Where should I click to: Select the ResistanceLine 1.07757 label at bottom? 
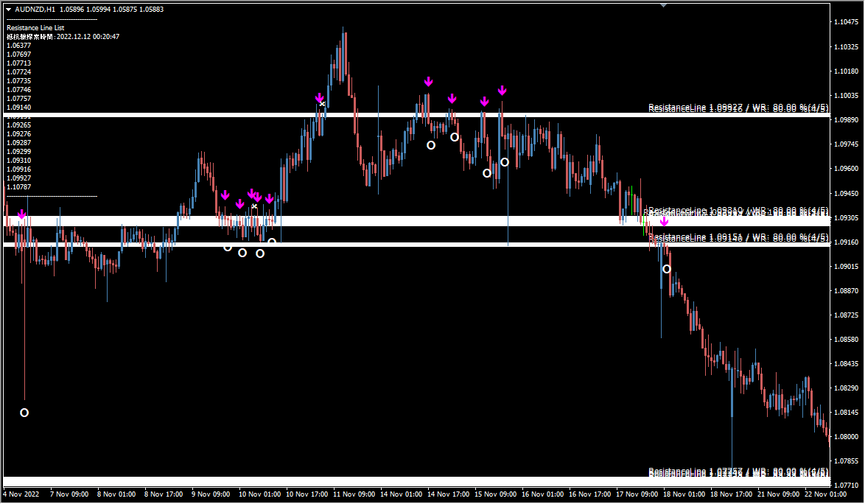click(x=738, y=472)
